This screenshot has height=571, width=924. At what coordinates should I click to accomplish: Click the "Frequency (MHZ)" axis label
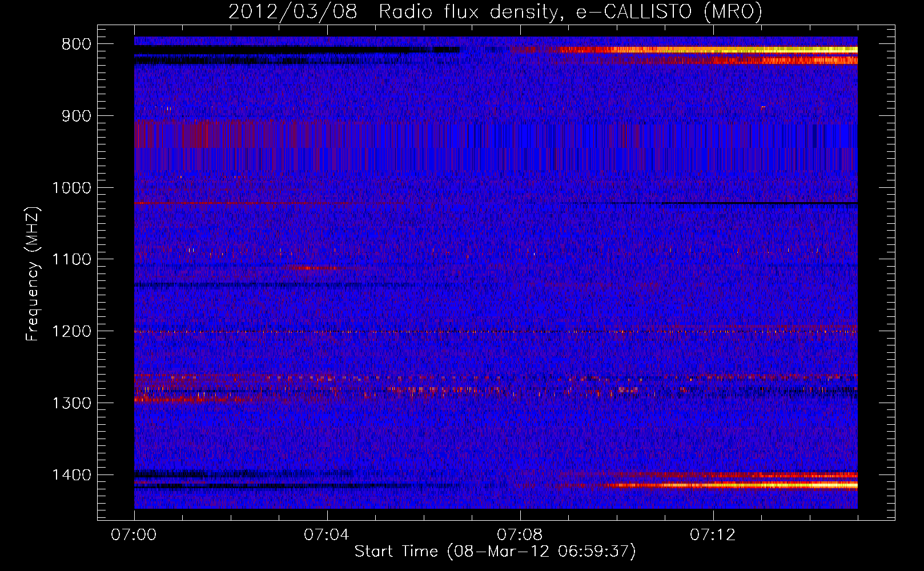33,274
